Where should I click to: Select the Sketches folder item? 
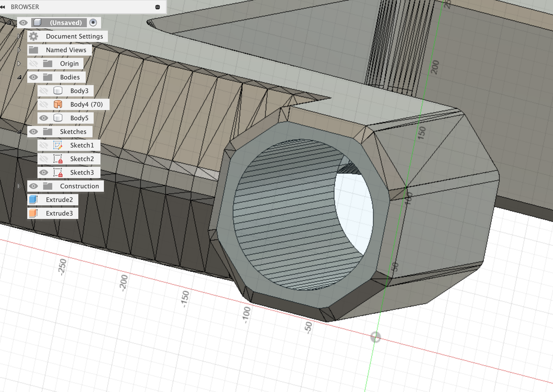pos(73,132)
